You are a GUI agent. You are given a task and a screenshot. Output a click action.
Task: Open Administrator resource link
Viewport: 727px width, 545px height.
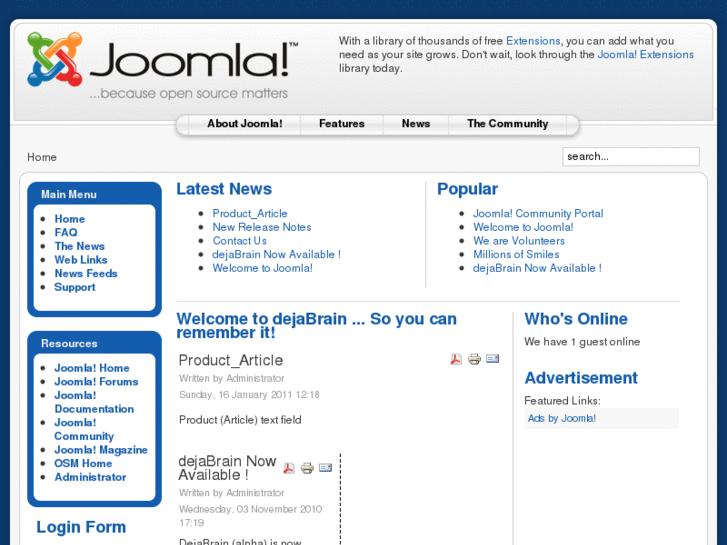pos(90,477)
